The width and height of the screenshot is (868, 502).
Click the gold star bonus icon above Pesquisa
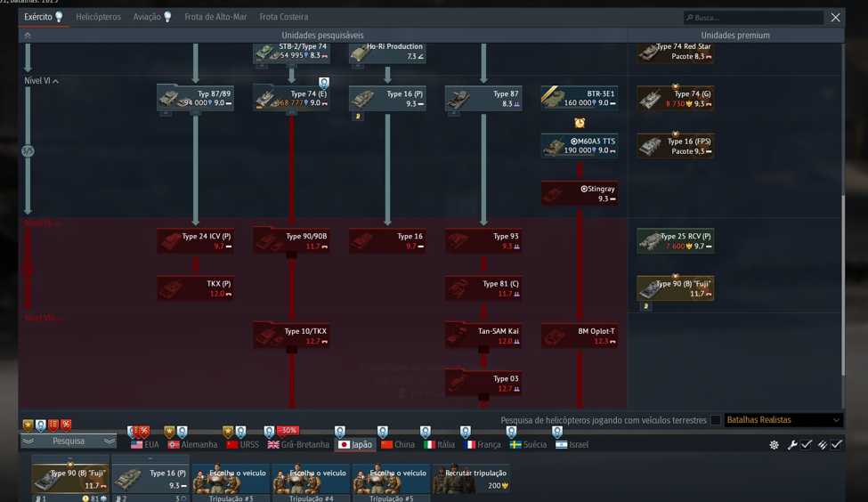tap(28, 425)
